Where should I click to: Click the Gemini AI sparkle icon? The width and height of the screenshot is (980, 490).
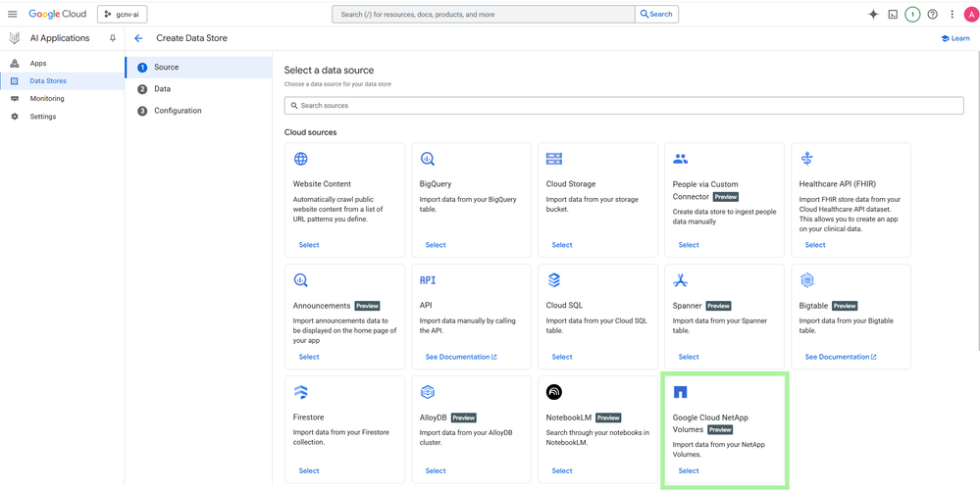tap(873, 15)
